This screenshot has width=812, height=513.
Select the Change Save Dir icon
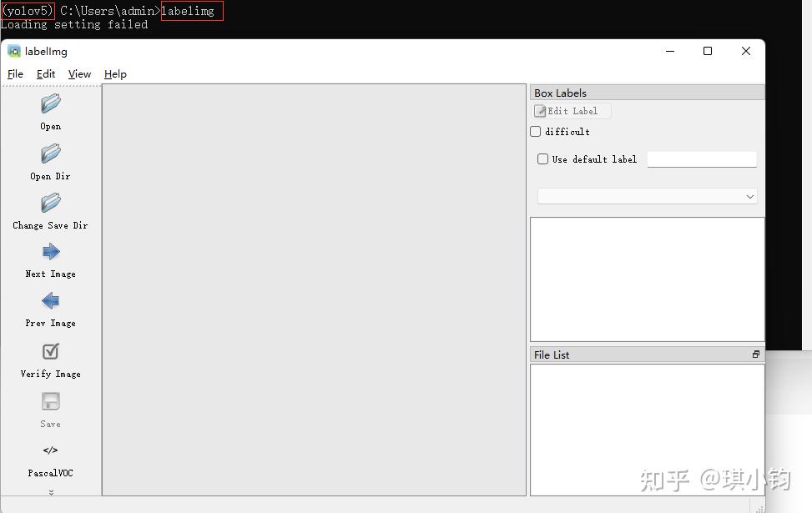(x=51, y=203)
